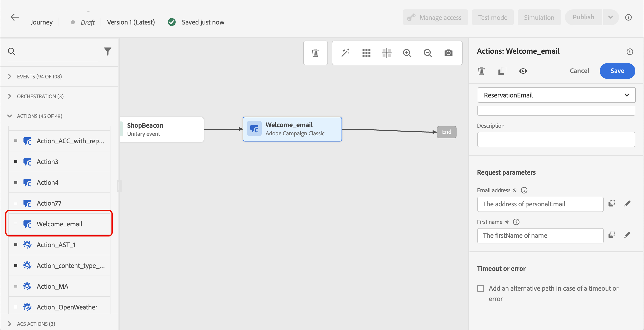Edit the Email address parameter with the pencil icon

(627, 203)
